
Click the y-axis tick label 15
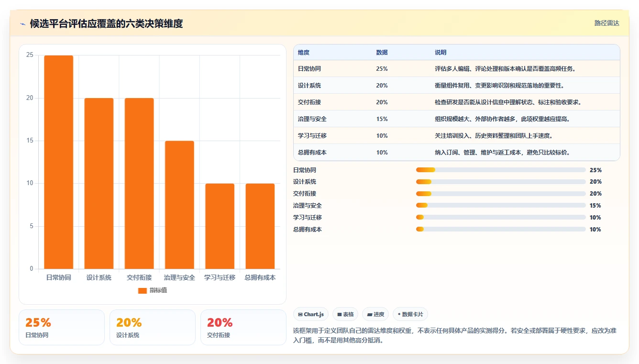click(x=30, y=141)
